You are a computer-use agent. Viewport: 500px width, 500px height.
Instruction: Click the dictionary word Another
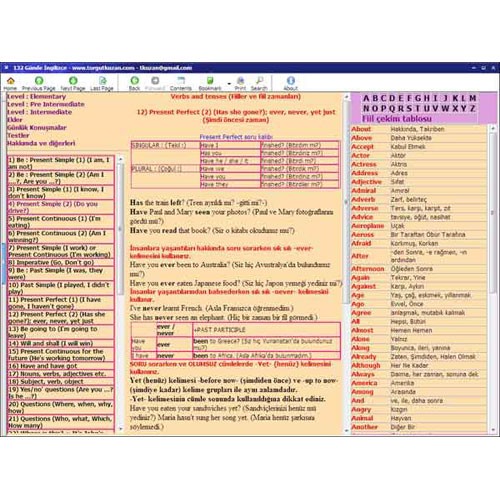(364, 427)
